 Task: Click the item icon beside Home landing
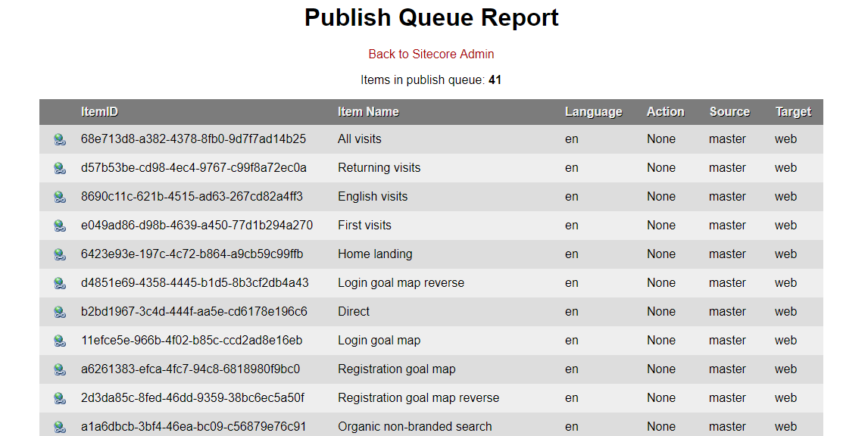click(60, 254)
